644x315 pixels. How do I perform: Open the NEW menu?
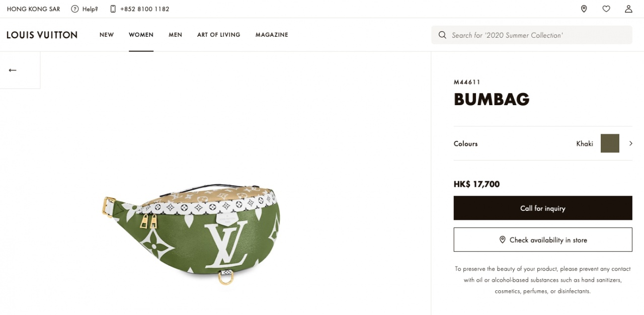(x=107, y=35)
